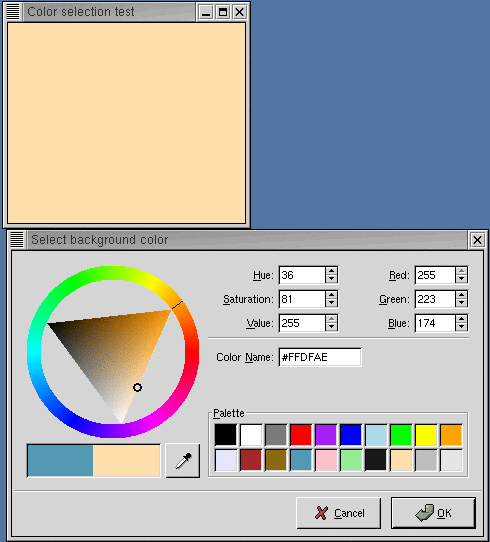Select the red palette swatch
The height and width of the screenshot is (542, 490).
[301, 435]
